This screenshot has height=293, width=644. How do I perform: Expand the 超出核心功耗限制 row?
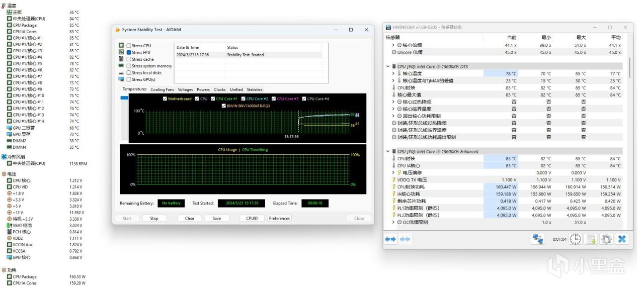point(393,116)
